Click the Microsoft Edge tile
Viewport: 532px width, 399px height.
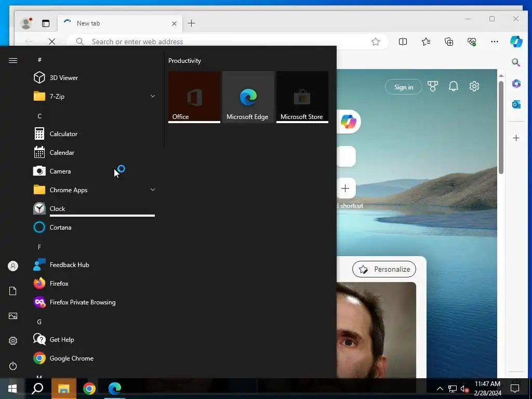248,97
